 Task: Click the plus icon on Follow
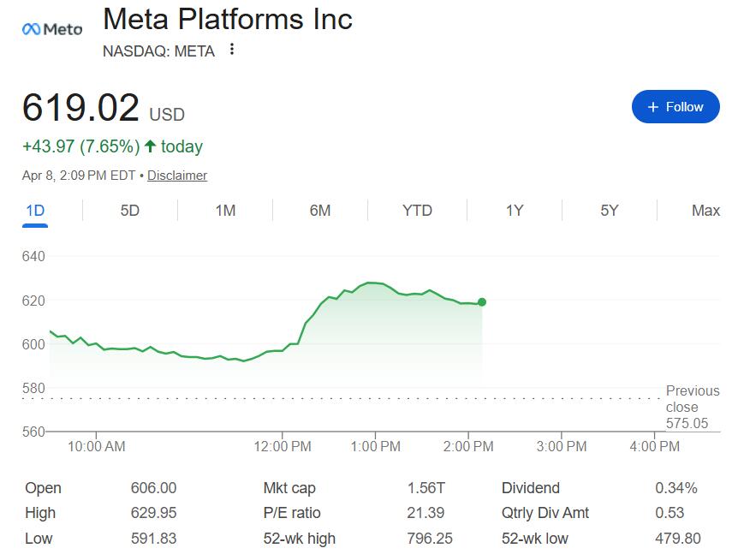(x=653, y=107)
